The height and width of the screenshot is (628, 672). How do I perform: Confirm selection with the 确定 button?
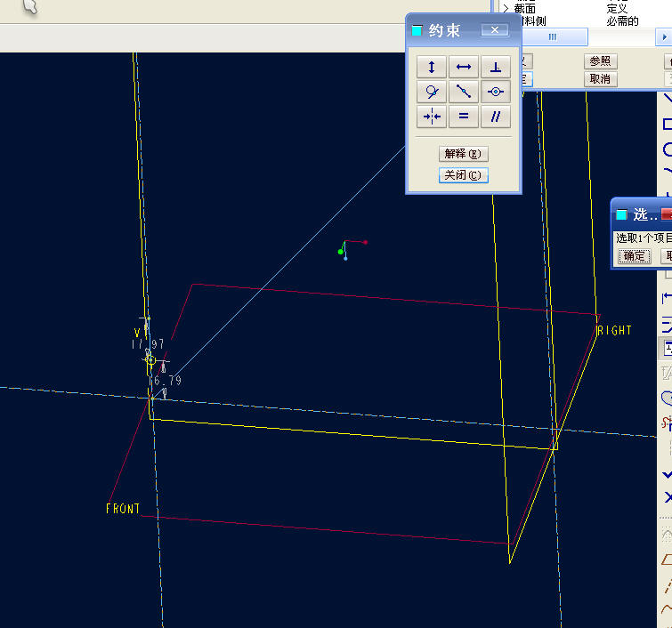[x=635, y=256]
